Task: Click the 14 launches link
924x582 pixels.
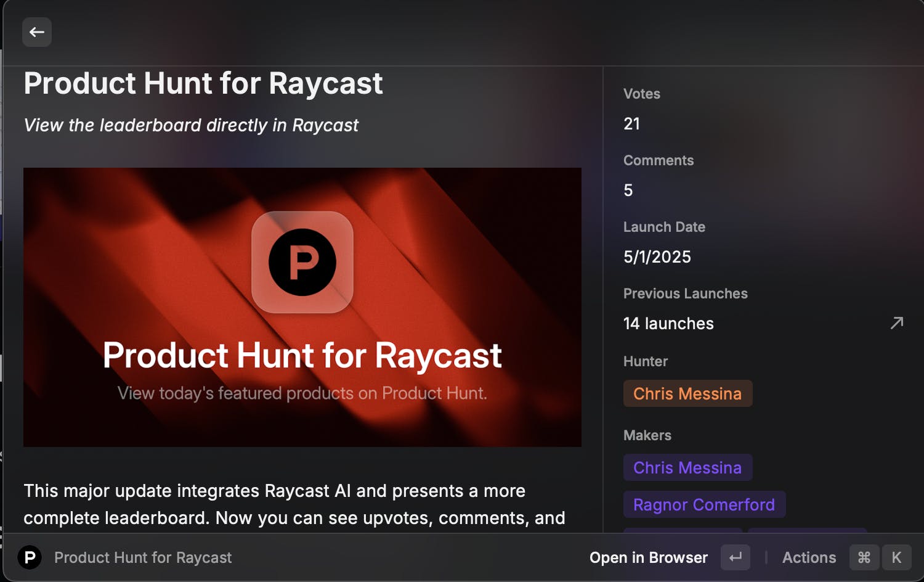Action: point(668,323)
